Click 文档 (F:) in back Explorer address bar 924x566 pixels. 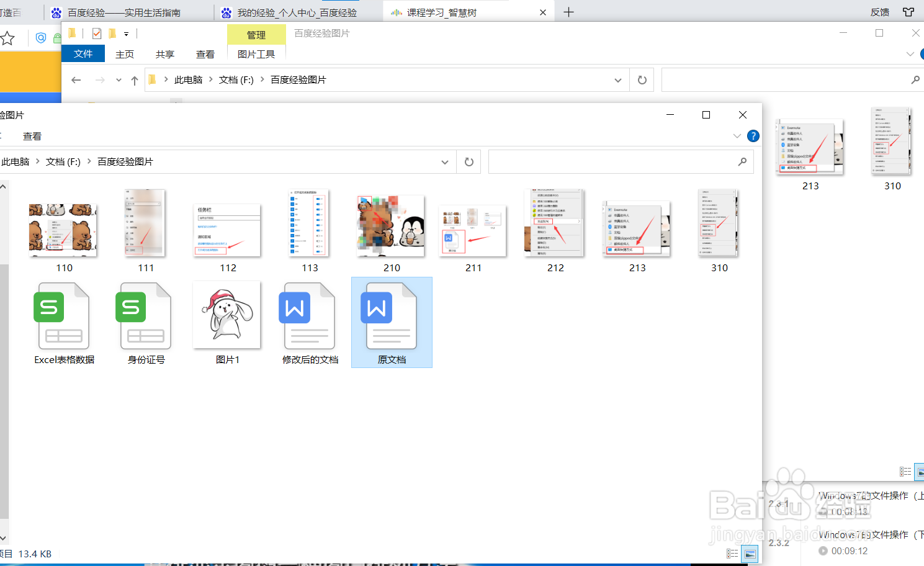click(236, 80)
